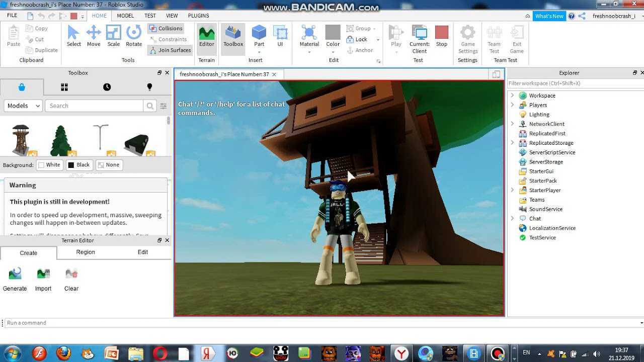
Task: Select the Rotate tool
Action: click(x=134, y=36)
